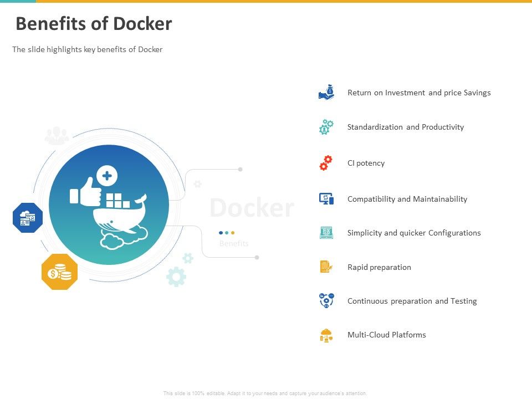Click the people silhouette graphic above the circle
The image size is (532, 399).
click(x=58, y=135)
